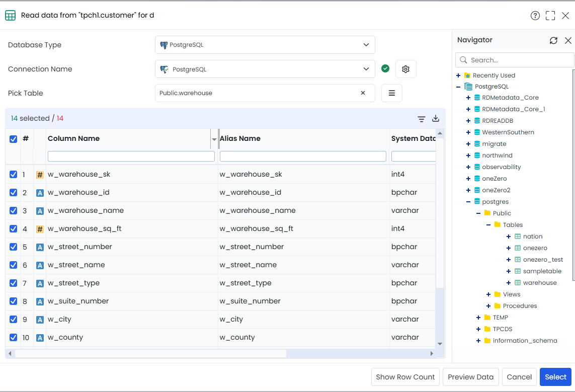Click the Preview Data button
Viewport: 575px width, 392px height.
470,377
